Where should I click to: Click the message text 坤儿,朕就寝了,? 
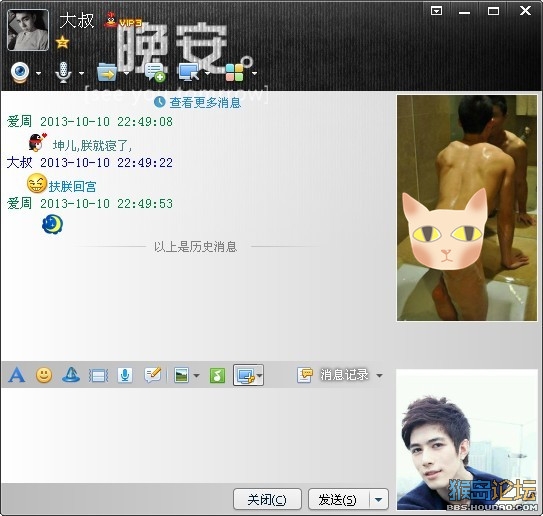tap(92, 146)
